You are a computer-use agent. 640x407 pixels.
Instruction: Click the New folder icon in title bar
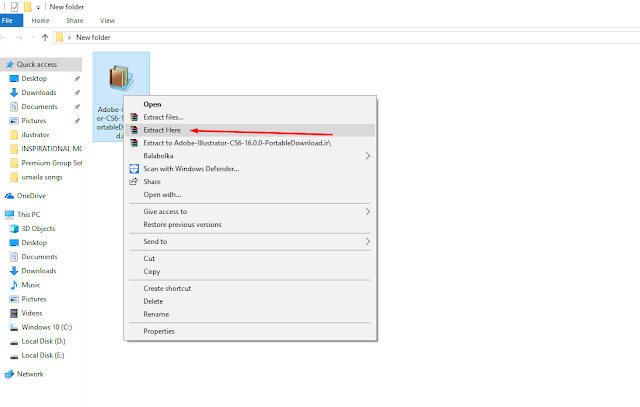pyautogui.click(x=27, y=7)
